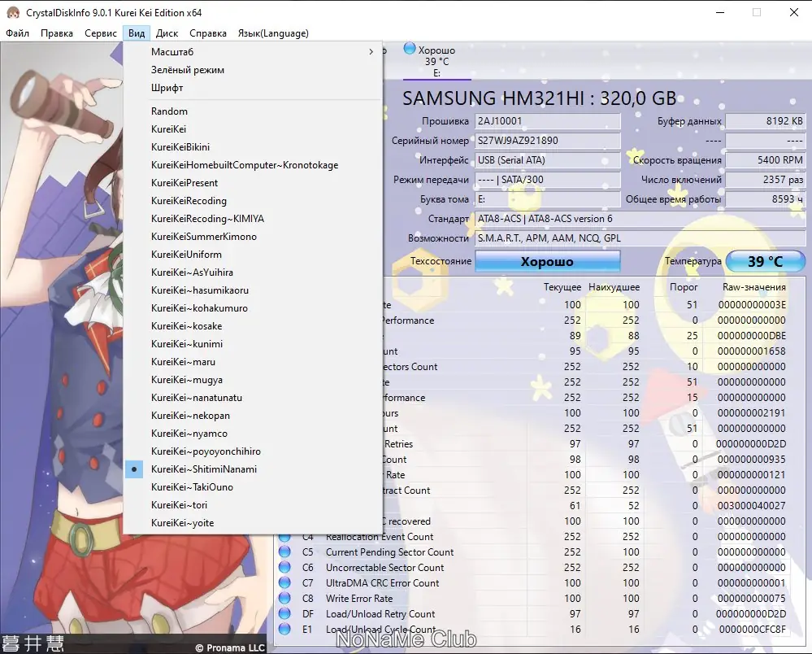Open the Справка menu

[x=207, y=33]
